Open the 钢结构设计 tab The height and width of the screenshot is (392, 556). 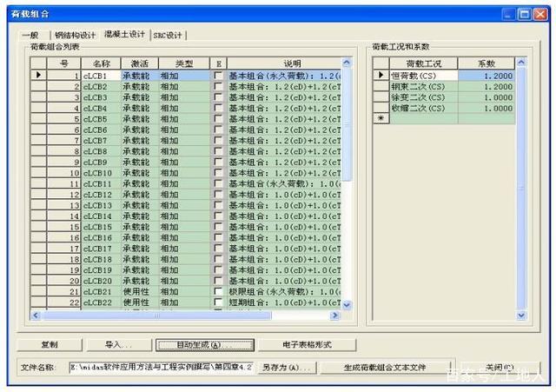pyautogui.click(x=75, y=35)
